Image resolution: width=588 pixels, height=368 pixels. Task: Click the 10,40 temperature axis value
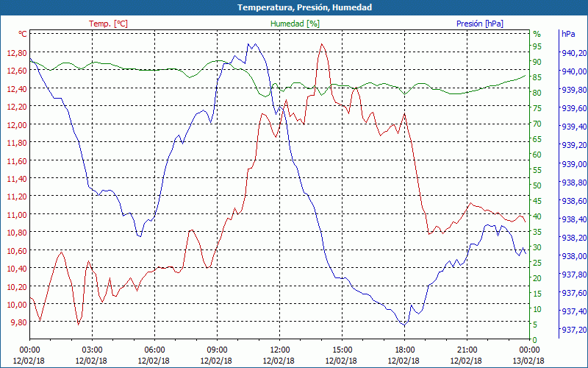point(17,269)
